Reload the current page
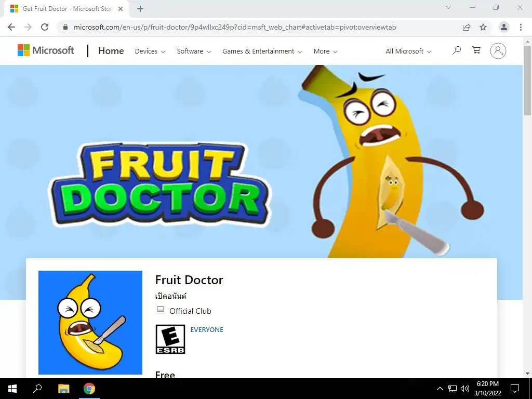The width and height of the screenshot is (532, 399). [x=45, y=27]
